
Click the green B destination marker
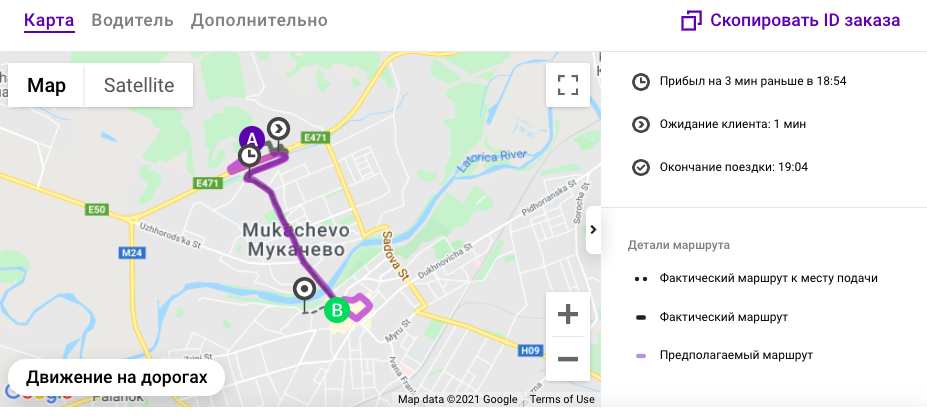(337, 310)
